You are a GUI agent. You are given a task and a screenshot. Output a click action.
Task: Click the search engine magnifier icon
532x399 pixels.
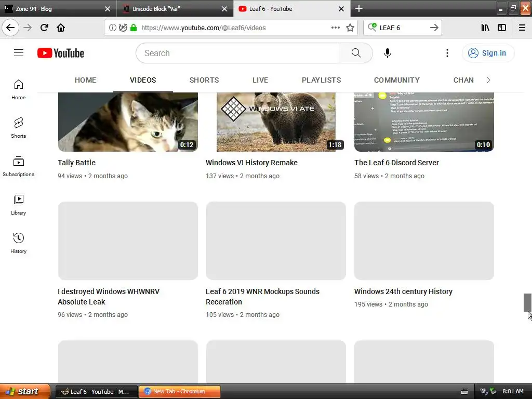click(372, 27)
